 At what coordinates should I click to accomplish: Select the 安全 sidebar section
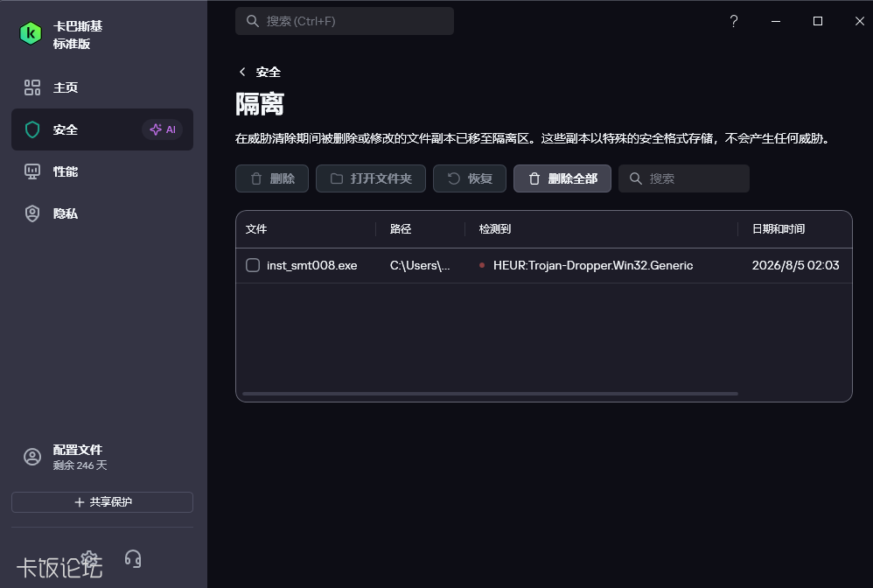[102, 129]
